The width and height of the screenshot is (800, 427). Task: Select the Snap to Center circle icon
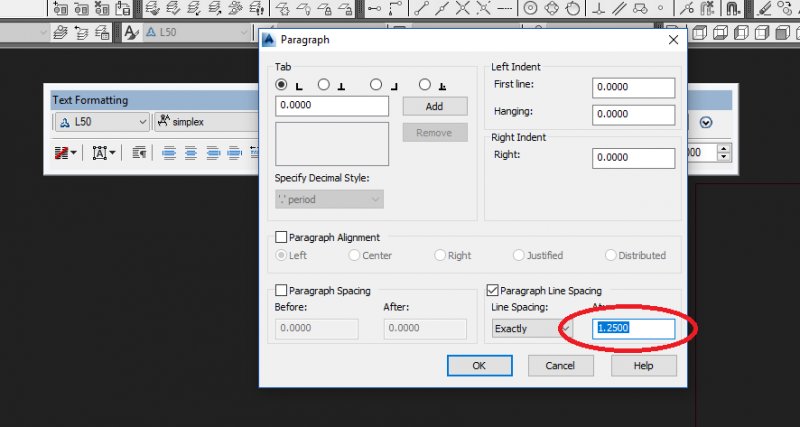coord(531,8)
